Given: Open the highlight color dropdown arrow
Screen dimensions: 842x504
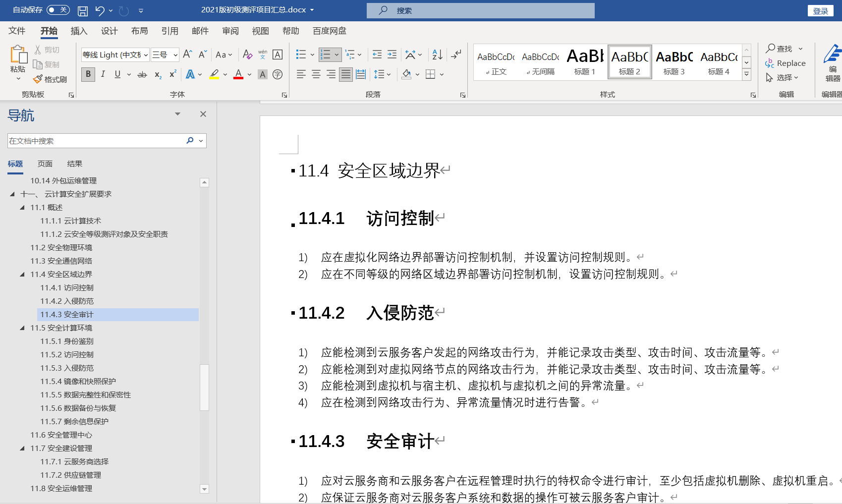Looking at the screenshot, I should click(225, 74).
